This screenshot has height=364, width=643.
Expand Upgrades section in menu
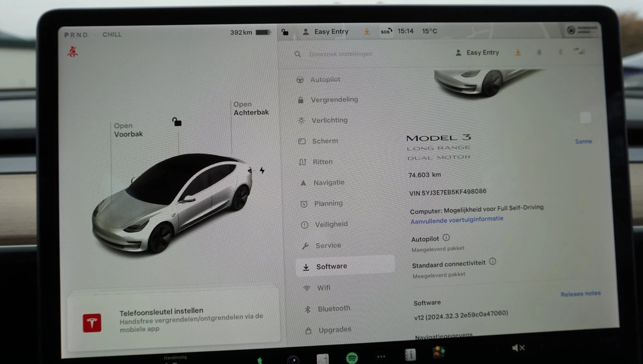[x=334, y=329]
